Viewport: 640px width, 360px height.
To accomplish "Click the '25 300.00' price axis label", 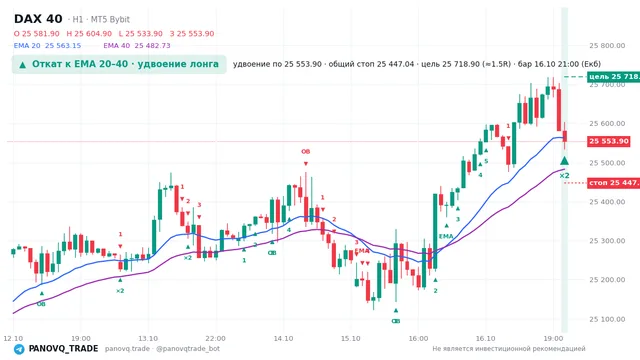I will [607, 241].
